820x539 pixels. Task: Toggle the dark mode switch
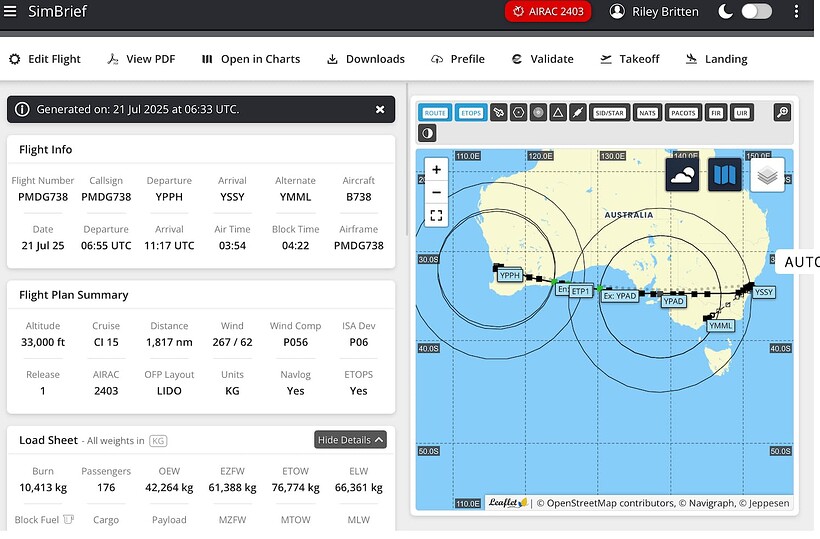tap(756, 12)
